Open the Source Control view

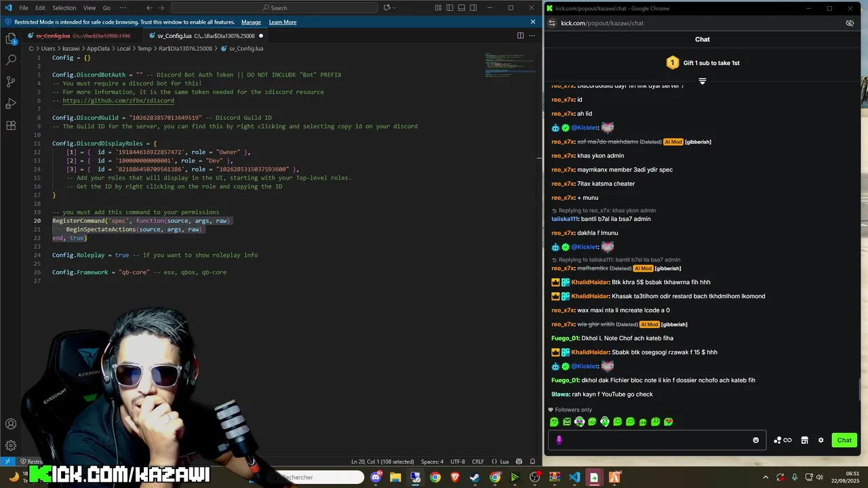pos(11,81)
